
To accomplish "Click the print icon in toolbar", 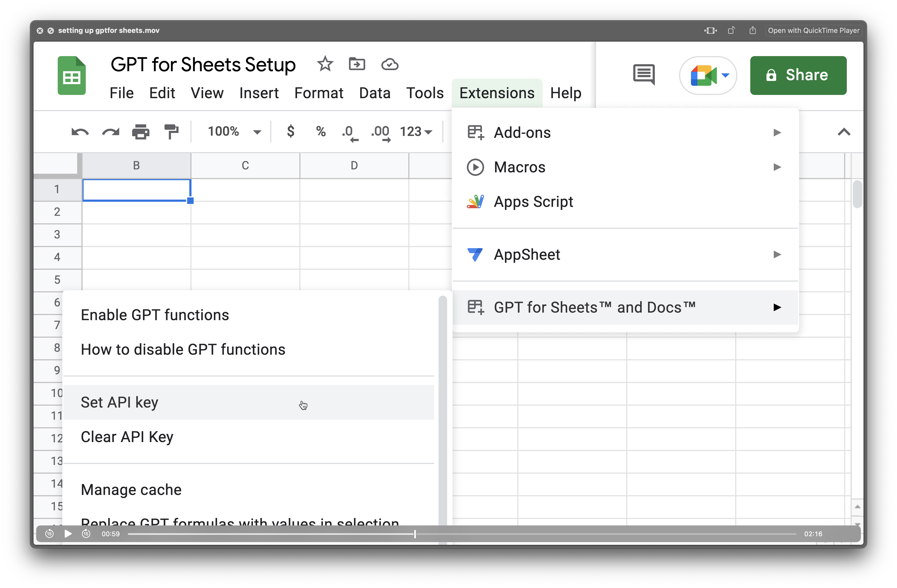I will coord(141,132).
